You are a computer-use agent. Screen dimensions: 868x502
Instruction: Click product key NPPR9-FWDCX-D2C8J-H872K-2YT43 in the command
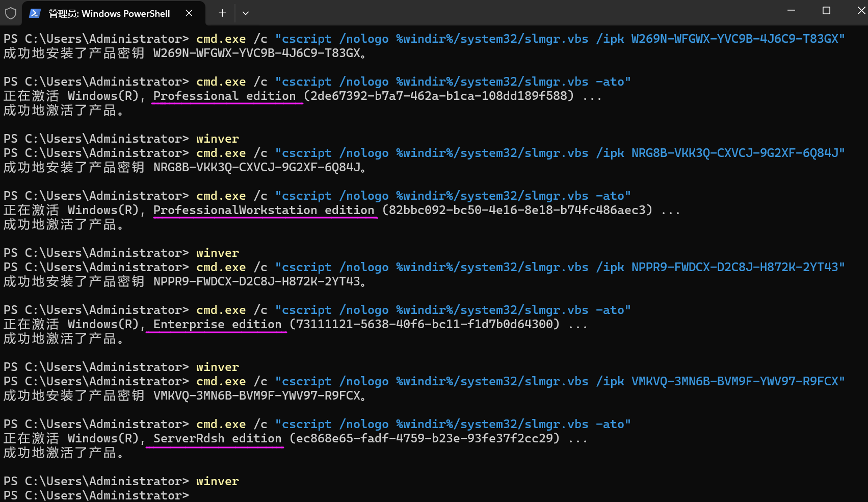(734, 267)
